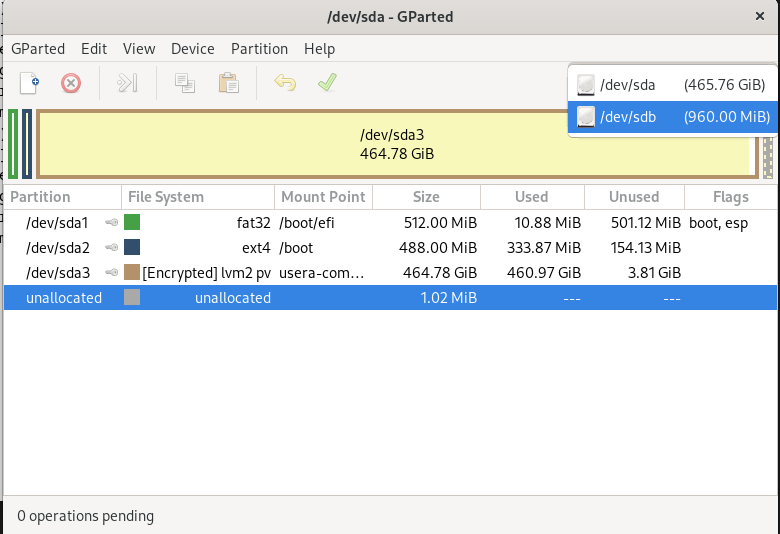
Task: Click the red Delete partition icon
Action: click(x=71, y=83)
